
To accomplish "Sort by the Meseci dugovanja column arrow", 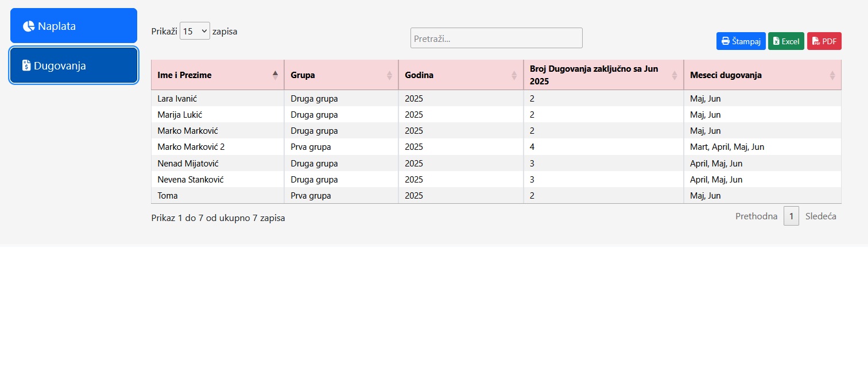I will point(832,75).
